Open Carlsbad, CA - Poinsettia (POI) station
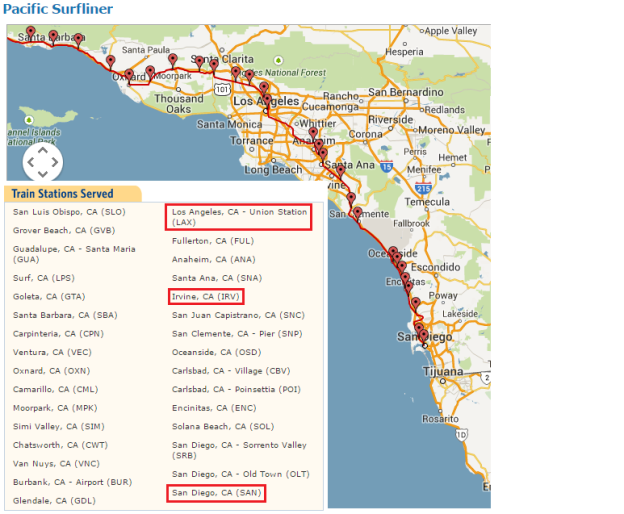624x514 pixels. [x=236, y=389]
